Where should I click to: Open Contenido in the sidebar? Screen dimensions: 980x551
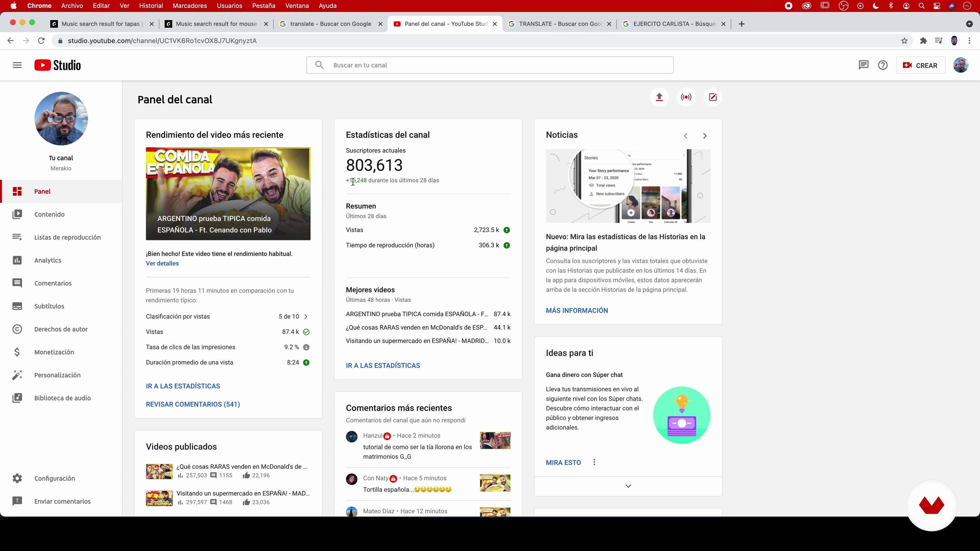(x=61, y=215)
